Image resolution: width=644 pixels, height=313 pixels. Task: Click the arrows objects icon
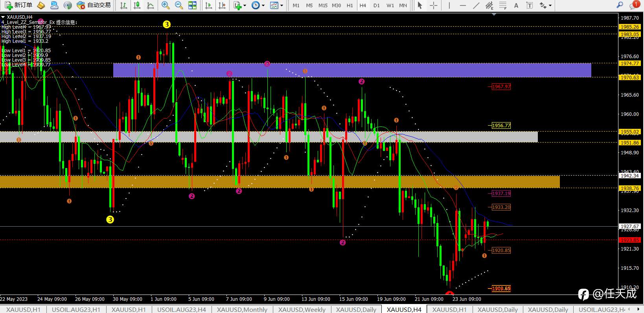543,5
